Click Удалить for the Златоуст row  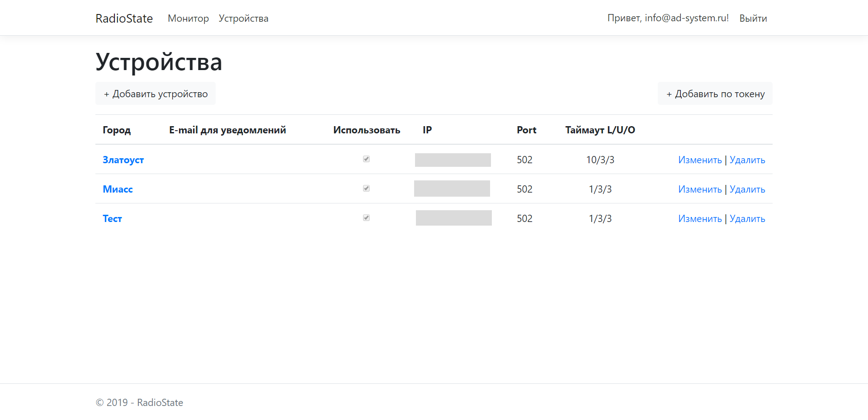pyautogui.click(x=747, y=160)
